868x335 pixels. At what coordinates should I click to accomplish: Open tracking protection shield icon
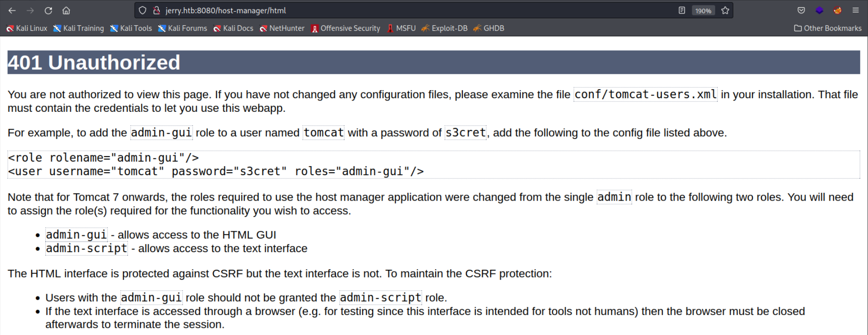142,10
